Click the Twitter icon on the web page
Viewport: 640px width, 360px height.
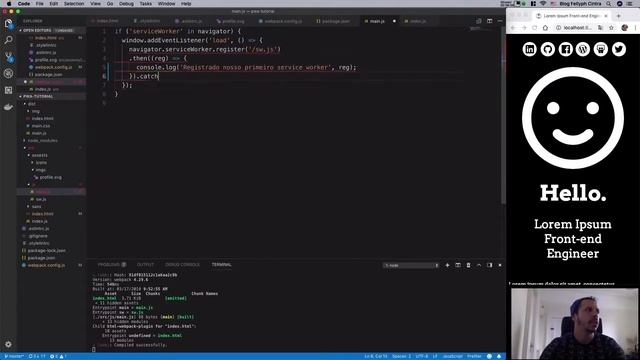point(619,49)
